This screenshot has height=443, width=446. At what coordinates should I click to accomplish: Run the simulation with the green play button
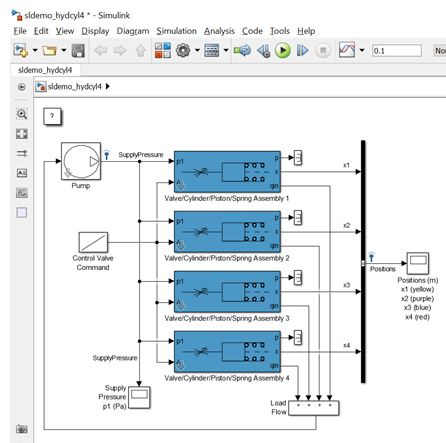click(283, 51)
